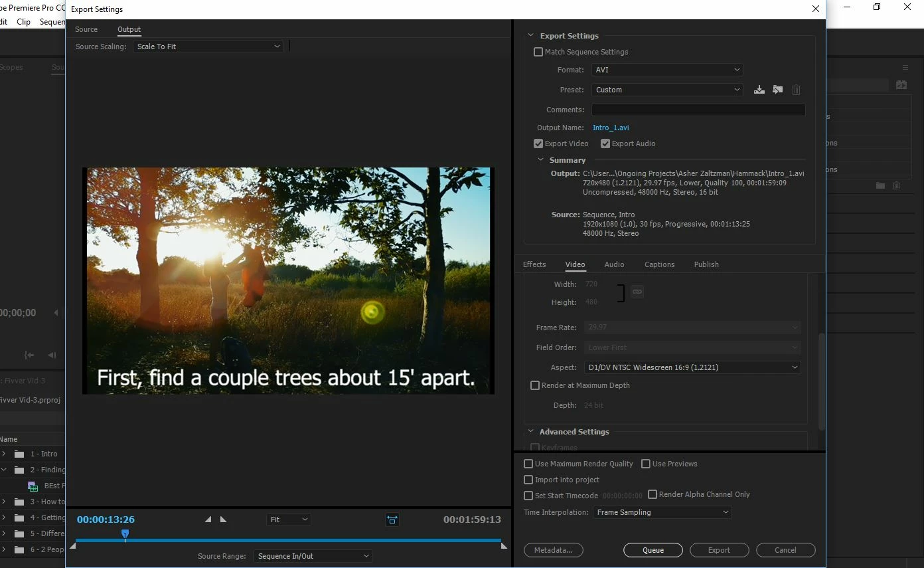The height and width of the screenshot is (568, 924).
Task: Open the Audio tab
Action: point(614,264)
